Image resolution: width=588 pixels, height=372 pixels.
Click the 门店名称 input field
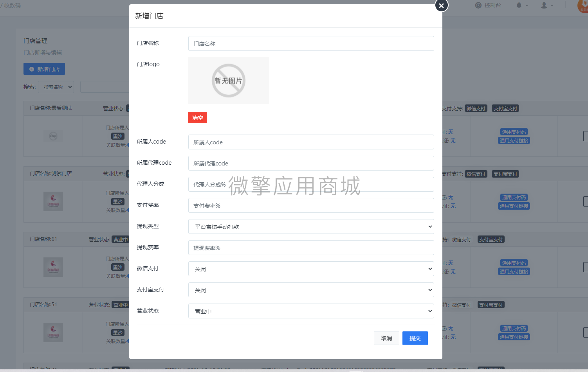click(x=311, y=43)
